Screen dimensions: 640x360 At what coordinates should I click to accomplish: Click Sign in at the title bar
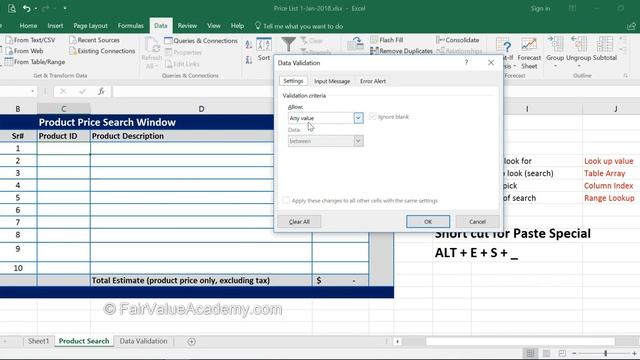click(540, 8)
